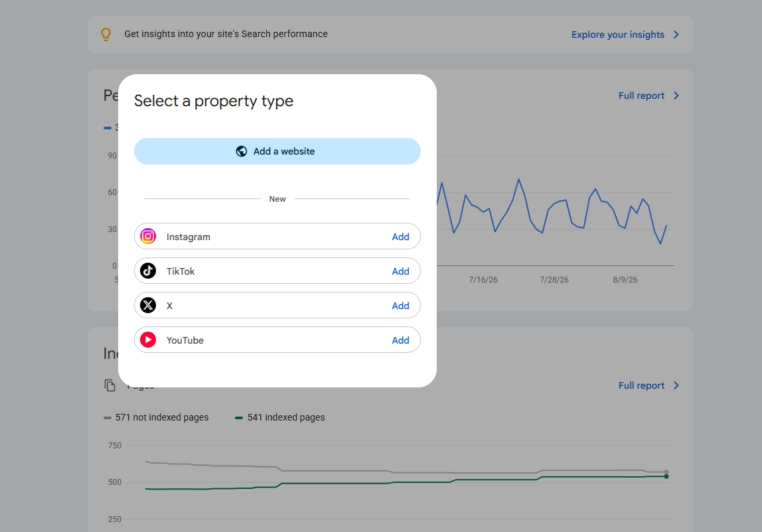The height and width of the screenshot is (532, 762).
Task: Click the Select a property type heading
Action: point(214,101)
